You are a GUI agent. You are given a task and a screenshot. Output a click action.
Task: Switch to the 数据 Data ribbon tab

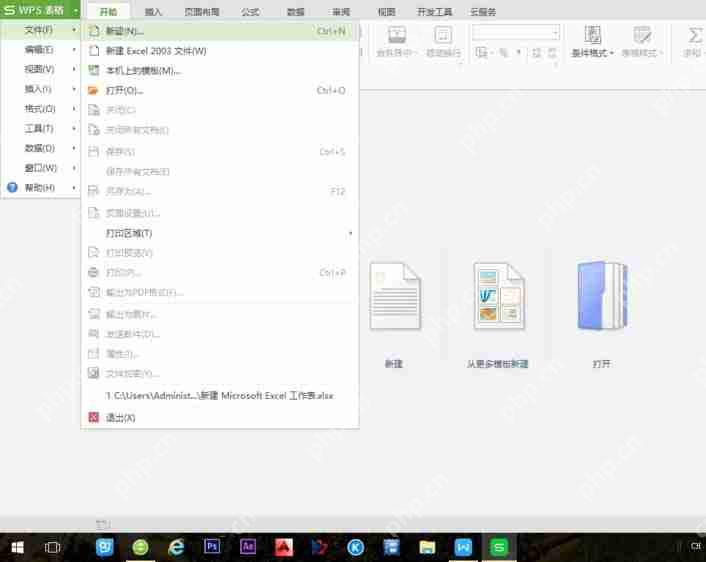[296, 12]
